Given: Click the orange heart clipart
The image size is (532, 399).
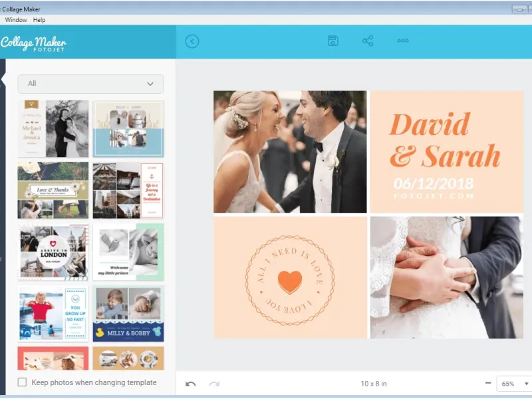Looking at the screenshot, I should coord(290,282).
